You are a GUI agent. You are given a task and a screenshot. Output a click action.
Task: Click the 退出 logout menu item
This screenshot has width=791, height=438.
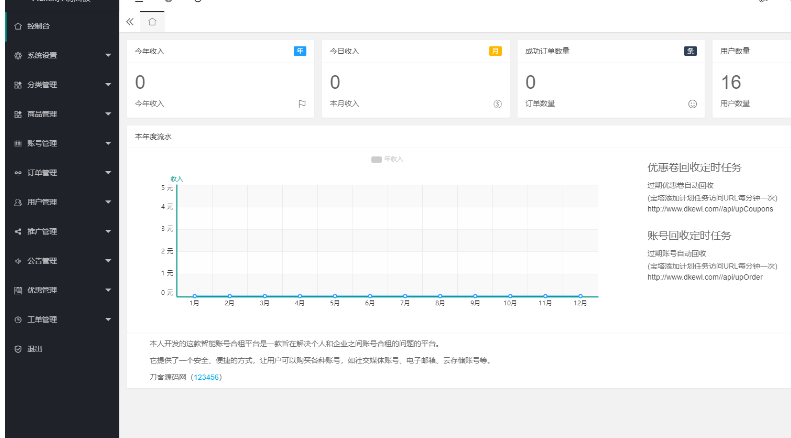(x=34, y=348)
